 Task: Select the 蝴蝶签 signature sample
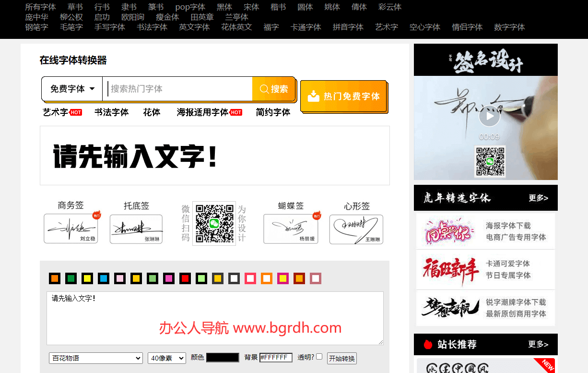point(290,229)
